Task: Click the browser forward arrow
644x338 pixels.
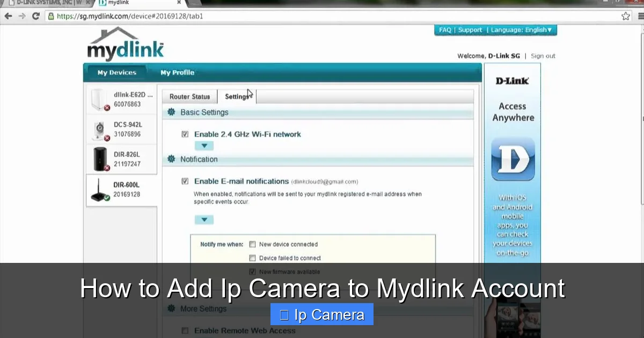Action: 22,16
